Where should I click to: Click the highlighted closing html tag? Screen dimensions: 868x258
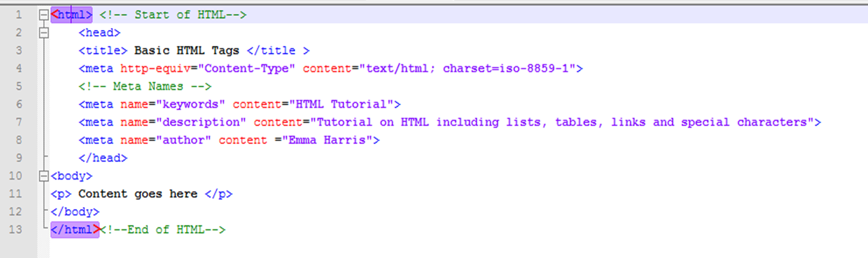(x=75, y=229)
